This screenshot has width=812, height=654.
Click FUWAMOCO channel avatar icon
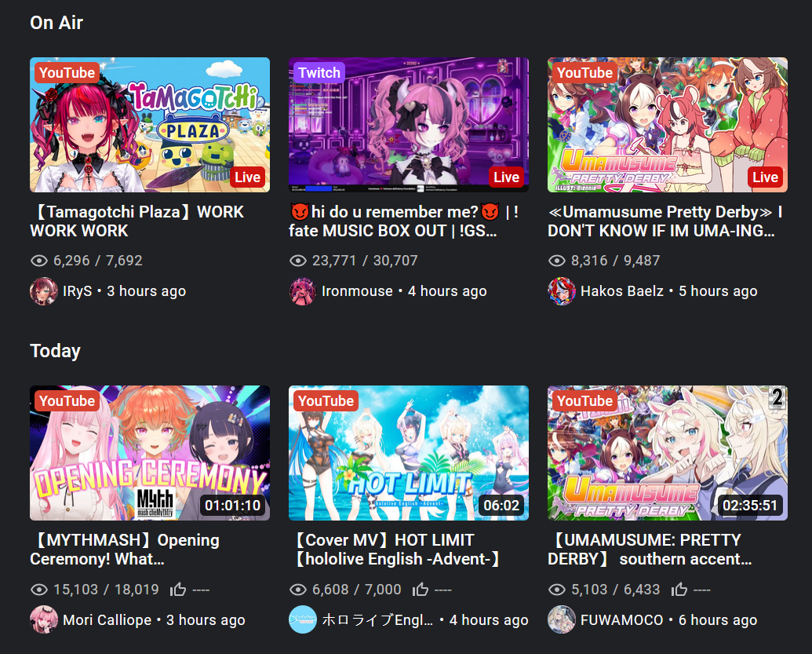click(562, 619)
